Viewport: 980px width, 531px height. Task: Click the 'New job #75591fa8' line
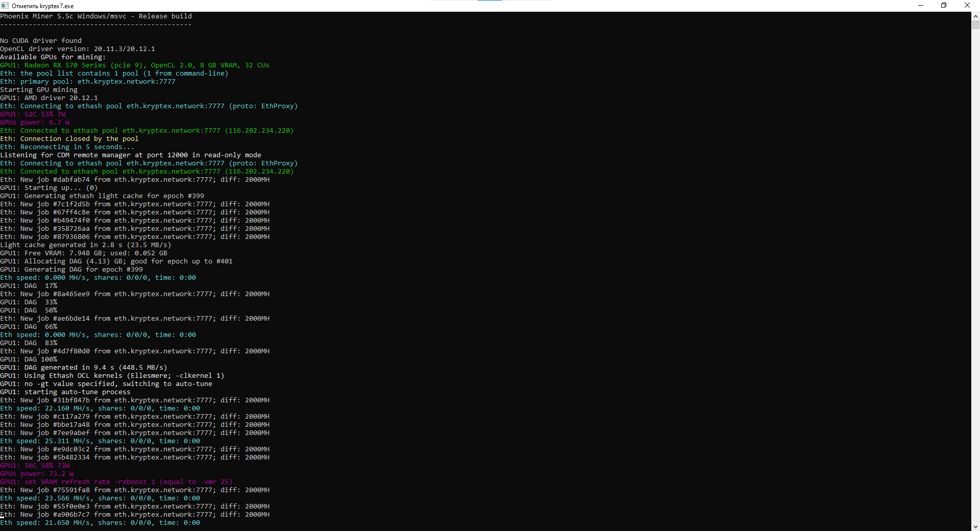click(135, 490)
